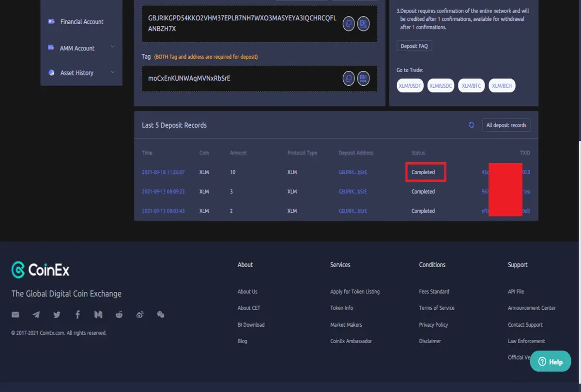
Task: Open the CoinEx email icon in footer
Action: coord(15,315)
